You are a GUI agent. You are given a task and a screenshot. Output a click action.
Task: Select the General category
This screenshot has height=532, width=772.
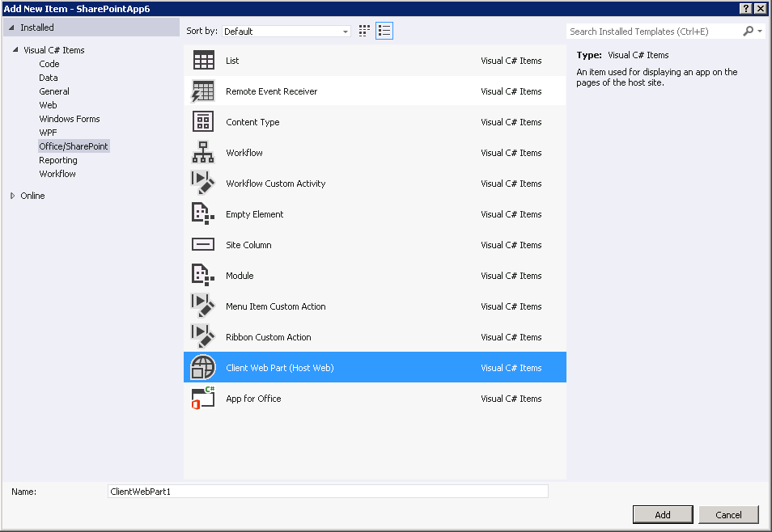(54, 91)
